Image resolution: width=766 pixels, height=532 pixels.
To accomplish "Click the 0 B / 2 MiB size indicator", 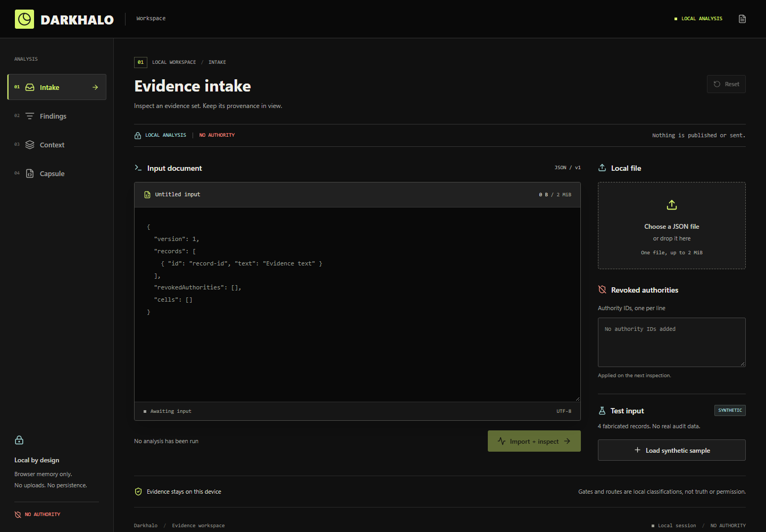I will tap(555, 195).
